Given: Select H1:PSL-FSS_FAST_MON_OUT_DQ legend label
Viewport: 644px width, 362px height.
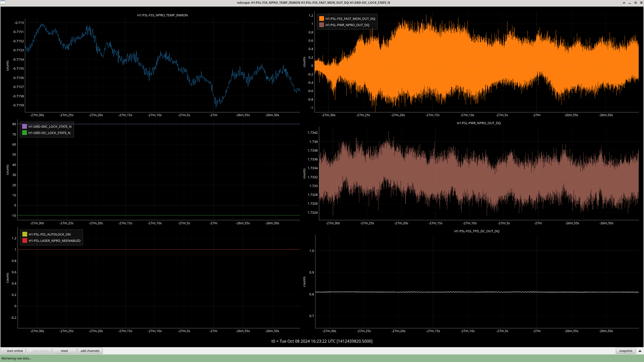Looking at the screenshot, I should click(350, 19).
